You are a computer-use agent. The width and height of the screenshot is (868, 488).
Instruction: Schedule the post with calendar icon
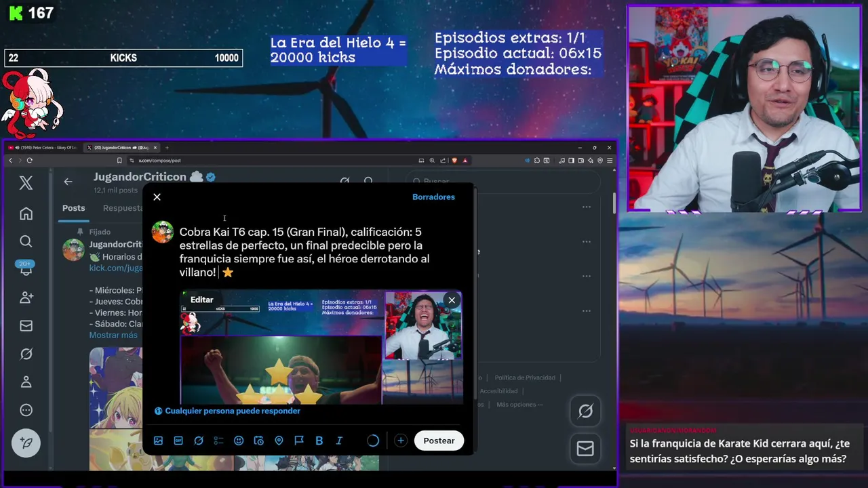point(258,441)
